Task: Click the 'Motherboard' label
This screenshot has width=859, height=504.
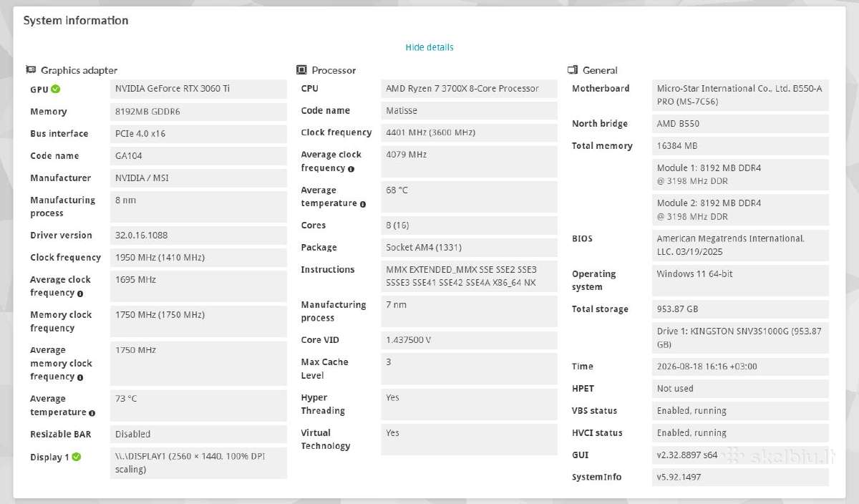Action: click(x=601, y=88)
